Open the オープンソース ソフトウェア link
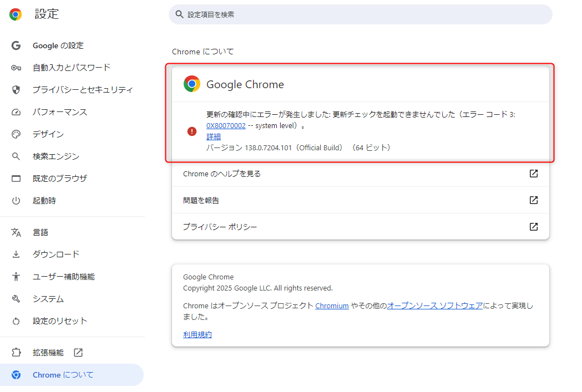 pos(434,306)
